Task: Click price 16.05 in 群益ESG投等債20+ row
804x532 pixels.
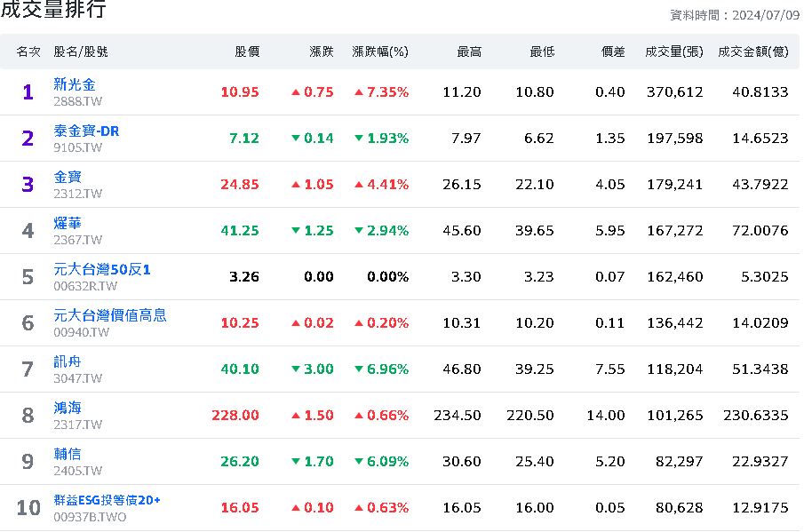Action: (x=240, y=507)
